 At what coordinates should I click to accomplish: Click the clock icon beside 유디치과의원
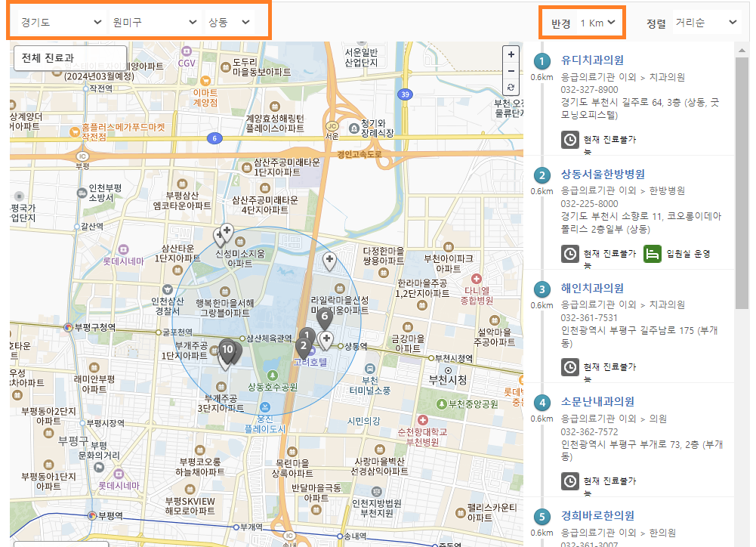click(571, 139)
